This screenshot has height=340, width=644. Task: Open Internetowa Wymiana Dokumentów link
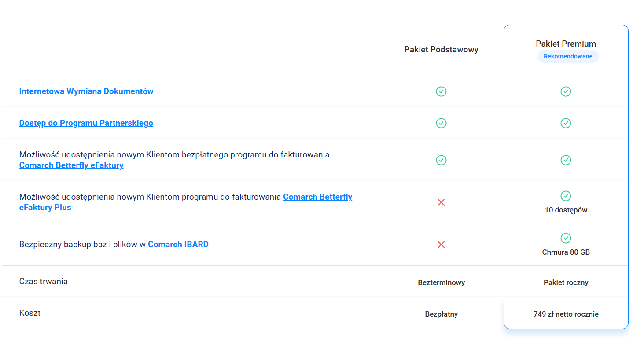pyautogui.click(x=86, y=91)
